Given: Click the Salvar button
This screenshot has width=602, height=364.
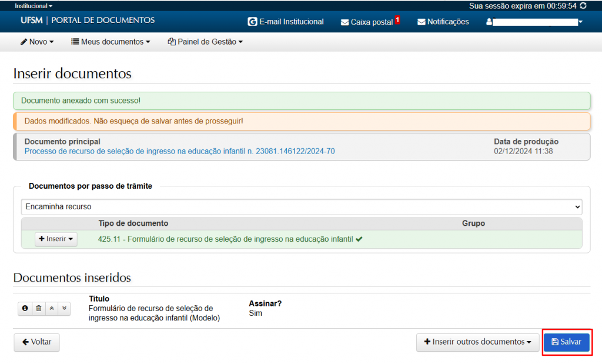Looking at the screenshot, I should pyautogui.click(x=566, y=342).
